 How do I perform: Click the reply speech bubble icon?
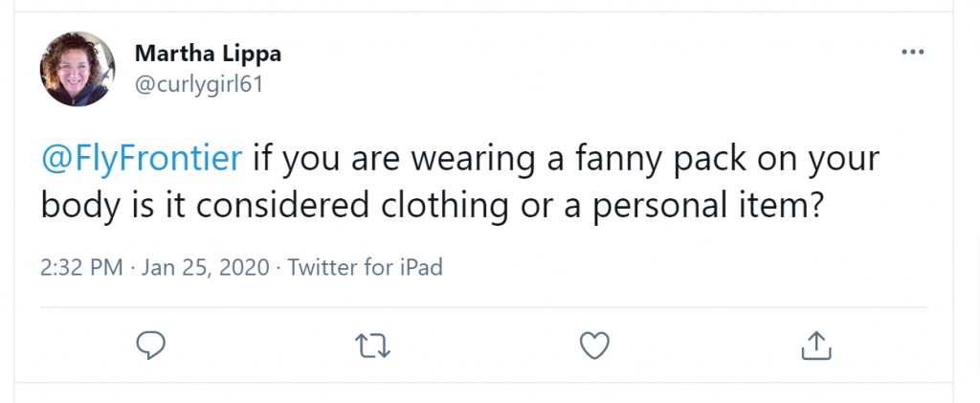pos(151,345)
